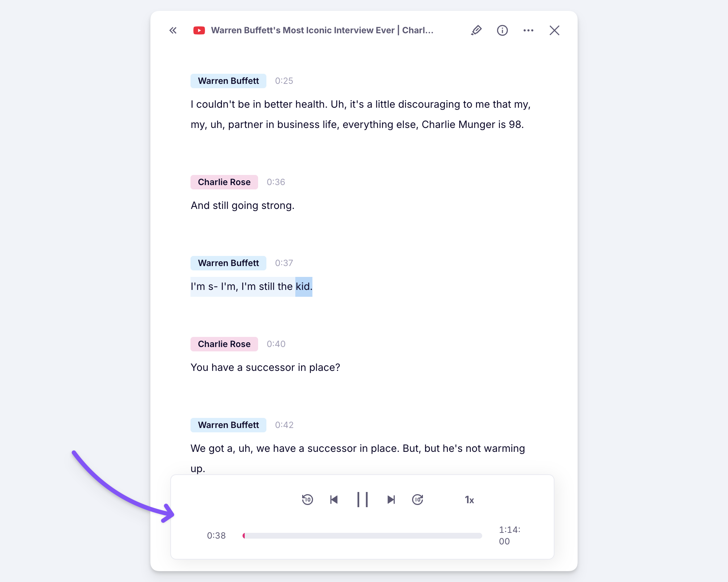Change the 1x playback speed

click(469, 500)
